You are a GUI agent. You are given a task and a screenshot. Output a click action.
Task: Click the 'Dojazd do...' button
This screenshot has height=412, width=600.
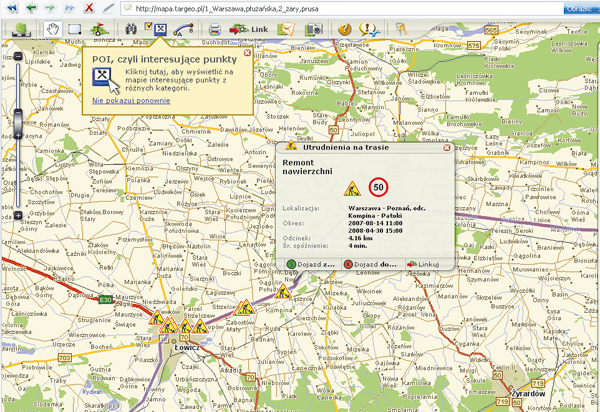(x=368, y=264)
